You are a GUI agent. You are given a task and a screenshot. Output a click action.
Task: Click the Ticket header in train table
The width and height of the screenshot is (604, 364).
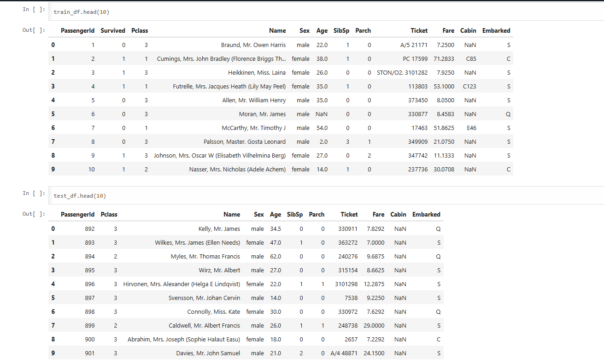(x=419, y=31)
